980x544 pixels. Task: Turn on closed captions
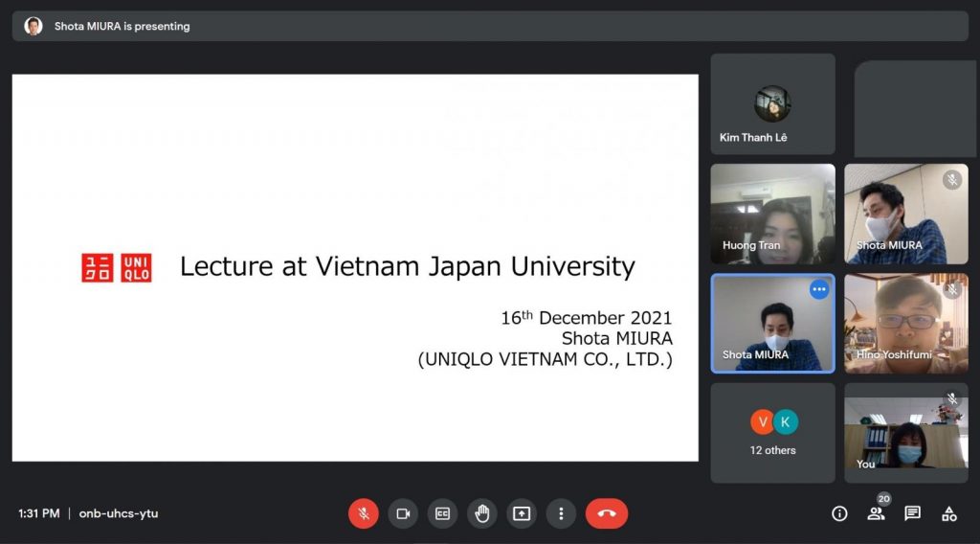point(442,513)
